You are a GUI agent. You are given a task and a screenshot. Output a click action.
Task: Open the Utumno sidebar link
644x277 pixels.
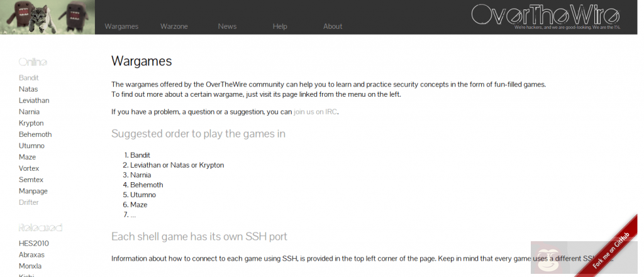(31, 146)
